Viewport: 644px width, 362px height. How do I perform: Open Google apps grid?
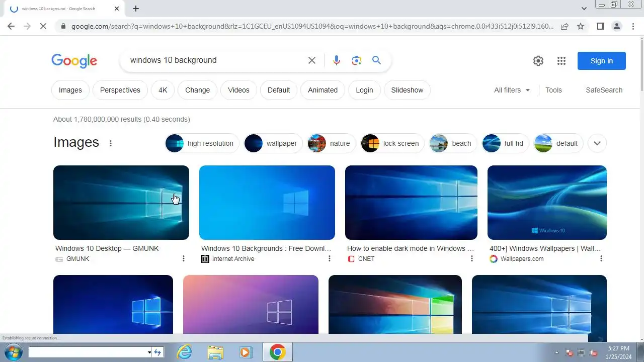tap(561, 61)
